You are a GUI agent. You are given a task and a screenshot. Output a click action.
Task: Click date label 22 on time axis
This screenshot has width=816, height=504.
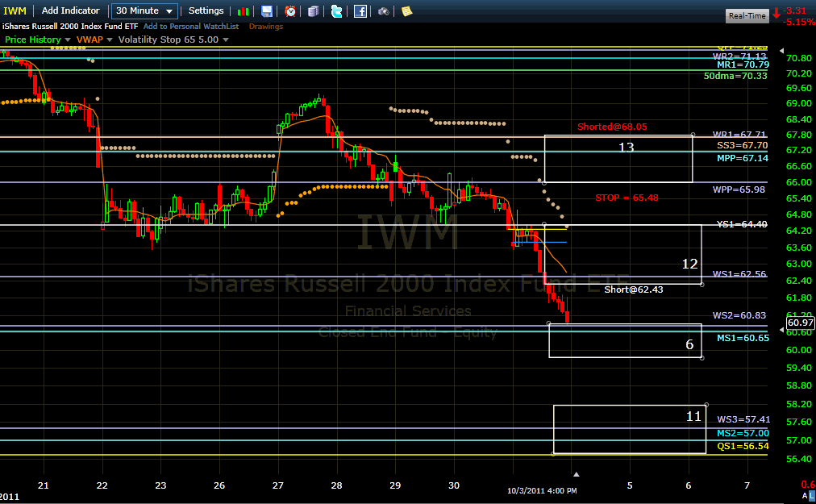coord(102,485)
